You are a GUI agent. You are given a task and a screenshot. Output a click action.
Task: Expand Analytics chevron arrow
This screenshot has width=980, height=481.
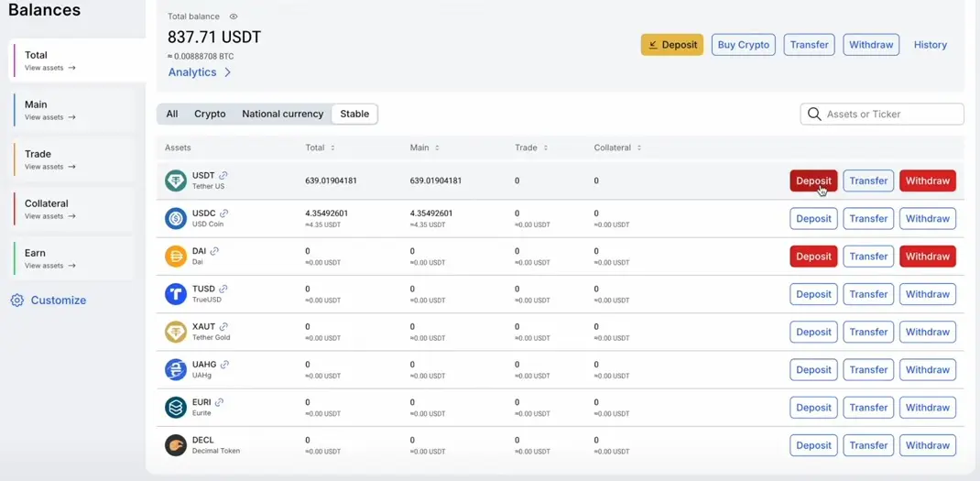(227, 72)
